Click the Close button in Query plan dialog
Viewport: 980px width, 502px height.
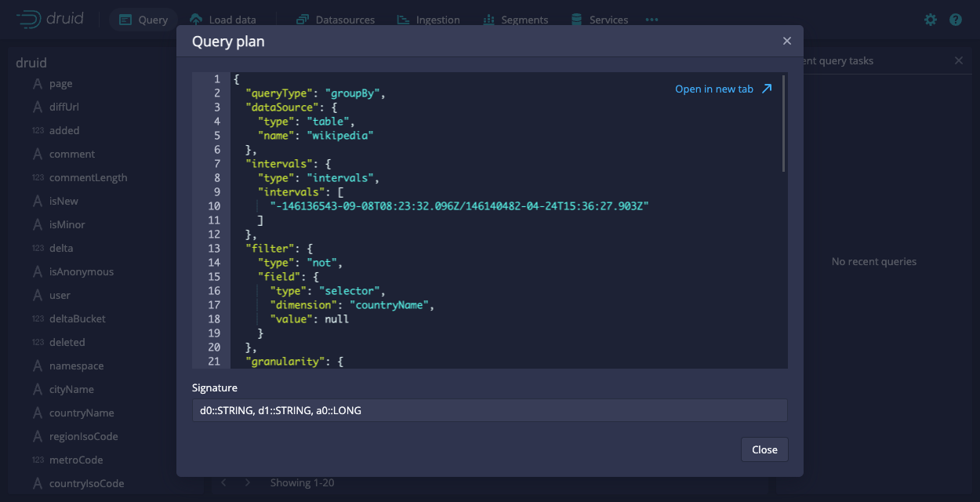coord(764,449)
